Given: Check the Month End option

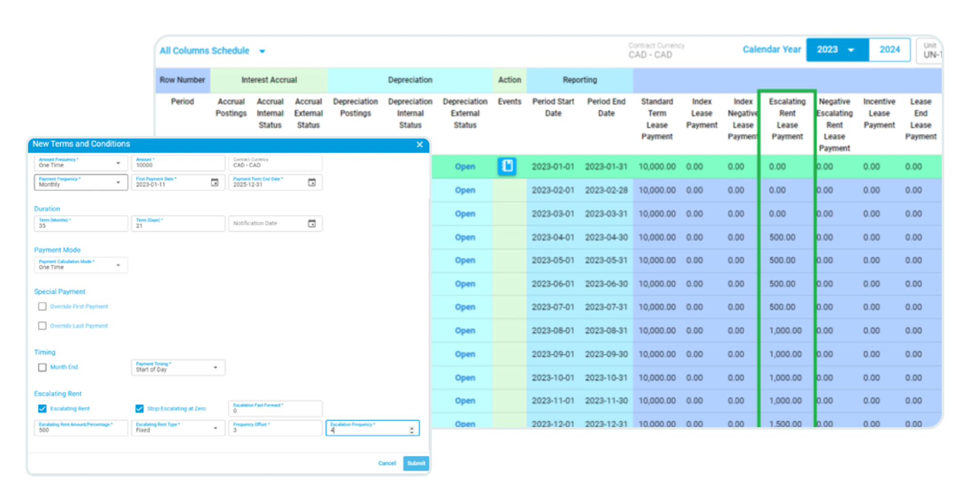Looking at the screenshot, I should tap(41, 367).
